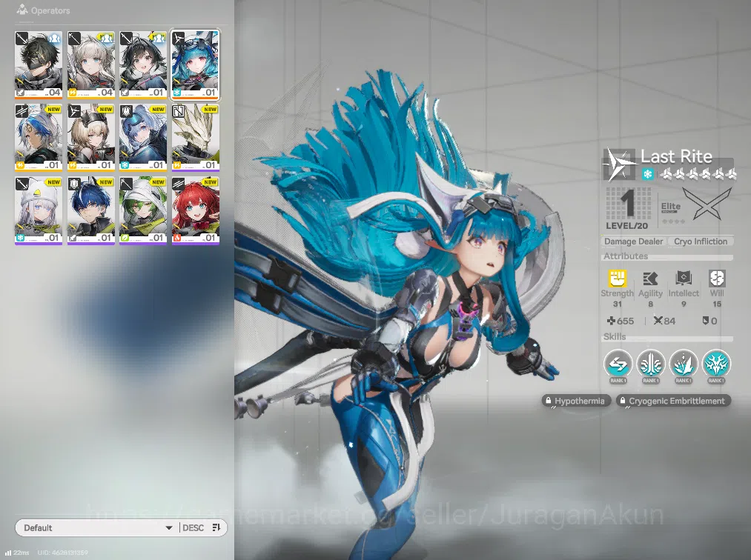This screenshot has height=560, width=751.
Task: Open the level 1 of 20 panel
Action: (x=629, y=207)
